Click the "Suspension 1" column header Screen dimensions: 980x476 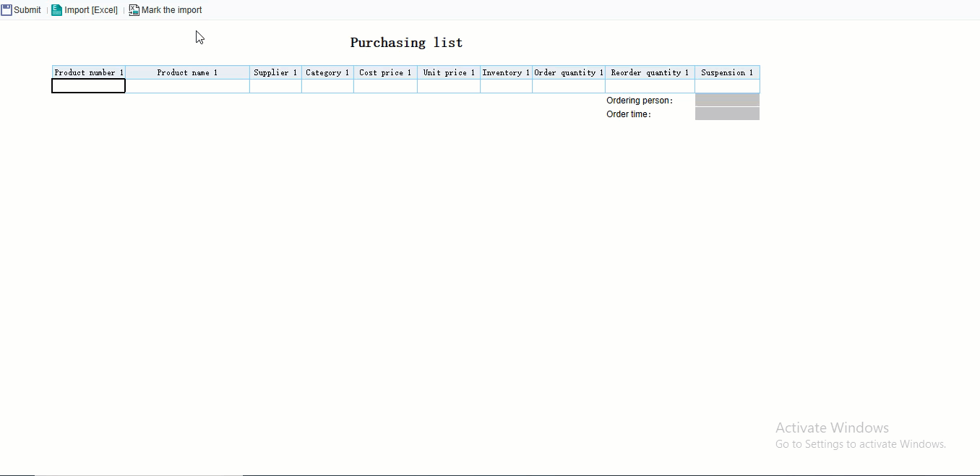[x=727, y=72]
